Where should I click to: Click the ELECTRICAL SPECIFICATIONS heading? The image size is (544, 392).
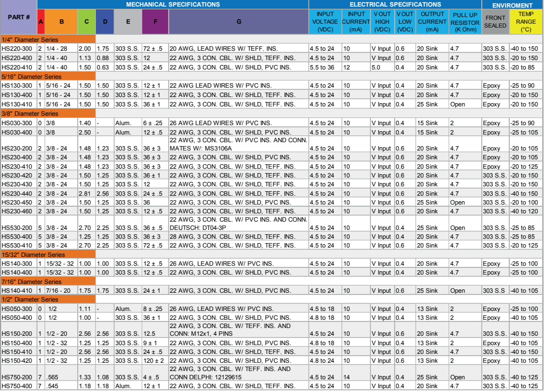tap(395, 4)
